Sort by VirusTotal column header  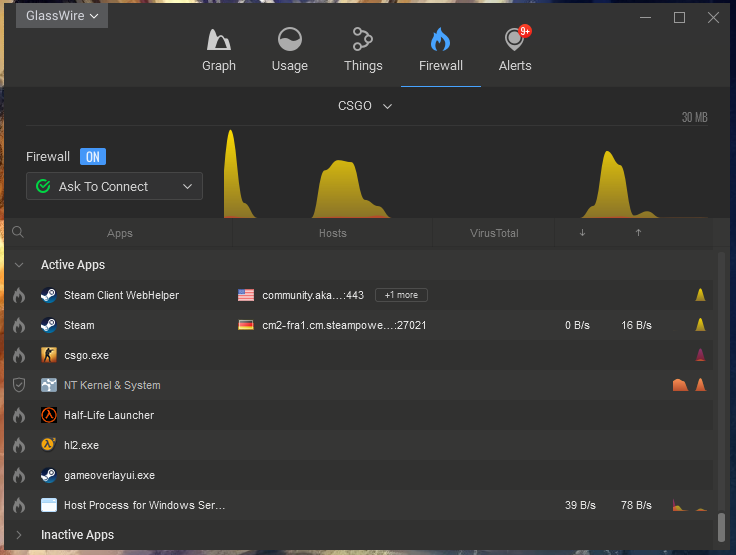coord(494,233)
